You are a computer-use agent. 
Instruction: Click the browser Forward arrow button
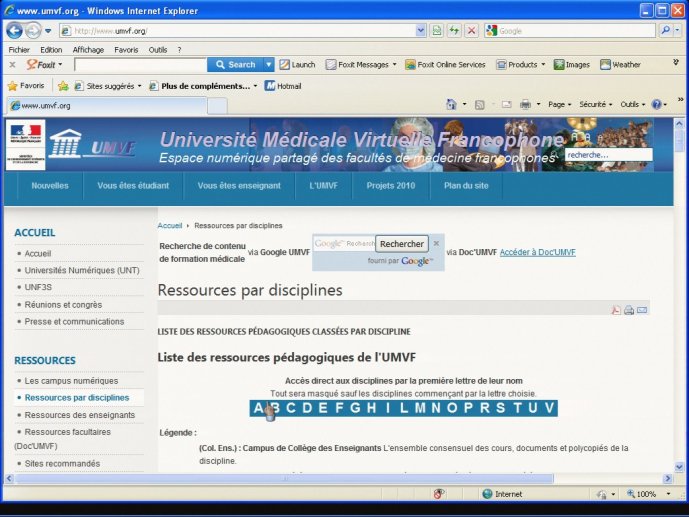(33, 31)
